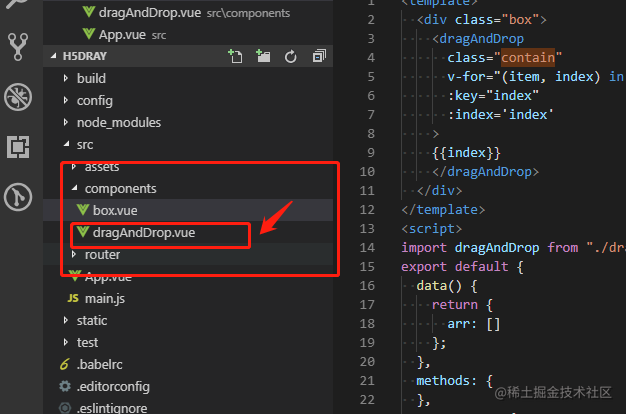Click the Vue icon beside box.vue
Screen dimensions: 626x414
pos(83,210)
